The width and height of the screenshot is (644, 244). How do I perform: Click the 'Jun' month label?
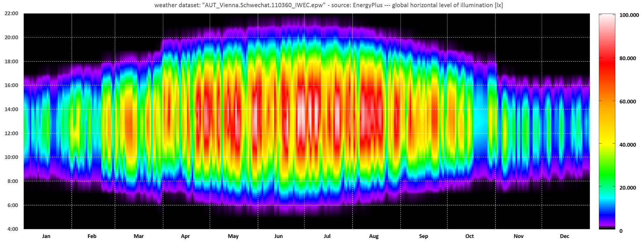point(278,236)
